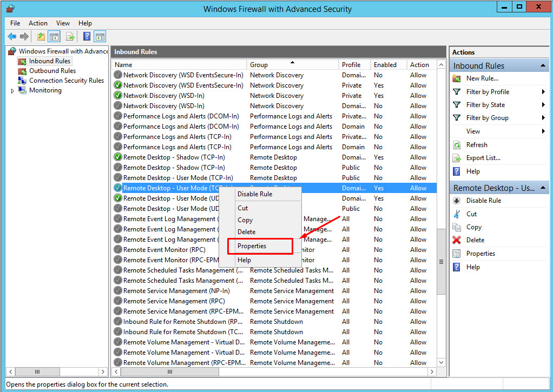553x392 pixels.
Task: Collapse the Inbound Rules actions section
Action: pyautogui.click(x=543, y=65)
